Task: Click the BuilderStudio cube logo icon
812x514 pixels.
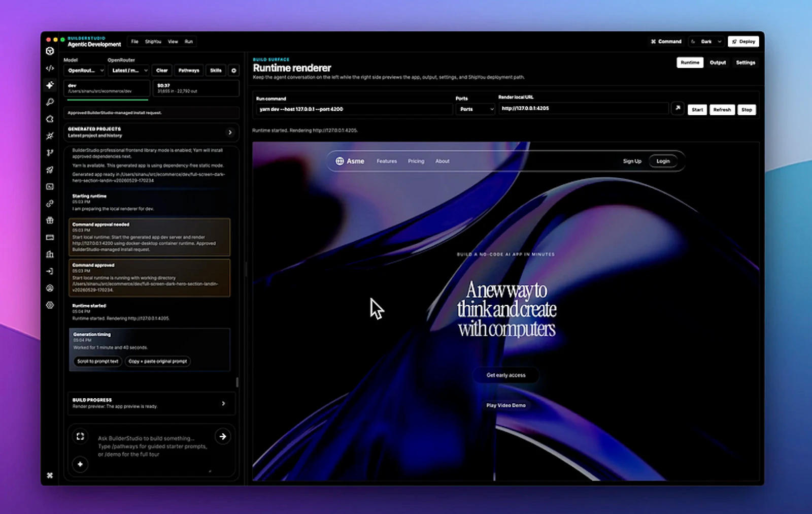Action: [x=50, y=51]
